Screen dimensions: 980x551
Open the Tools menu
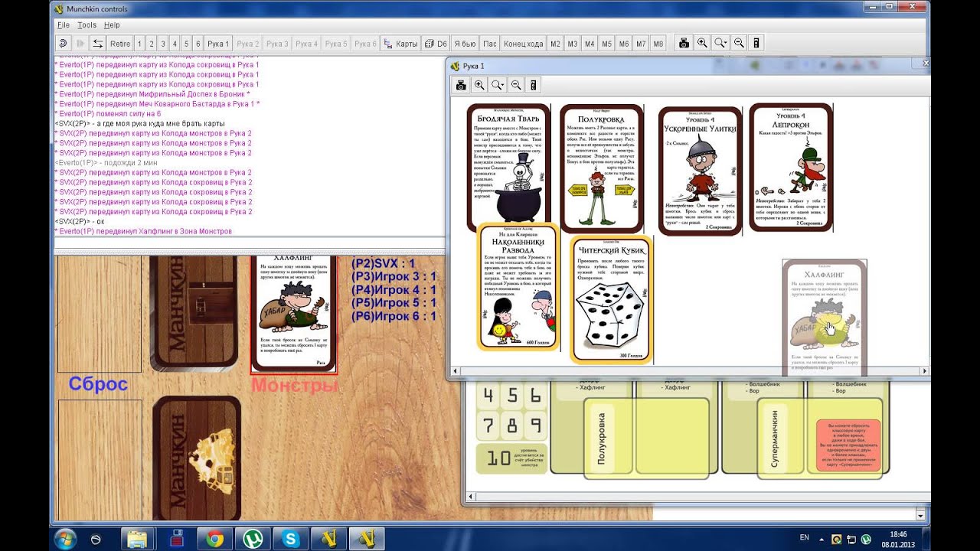(87, 25)
